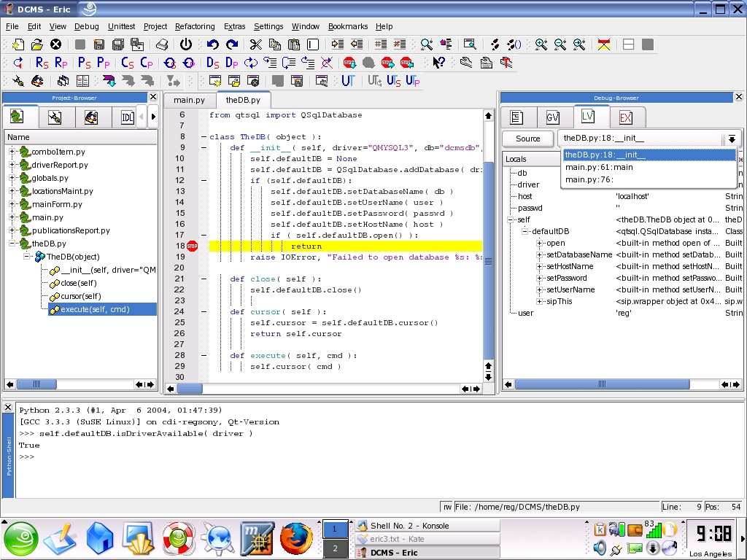This screenshot has width=747, height=560.
Task: Expand the main.py tree node
Action: [12, 217]
